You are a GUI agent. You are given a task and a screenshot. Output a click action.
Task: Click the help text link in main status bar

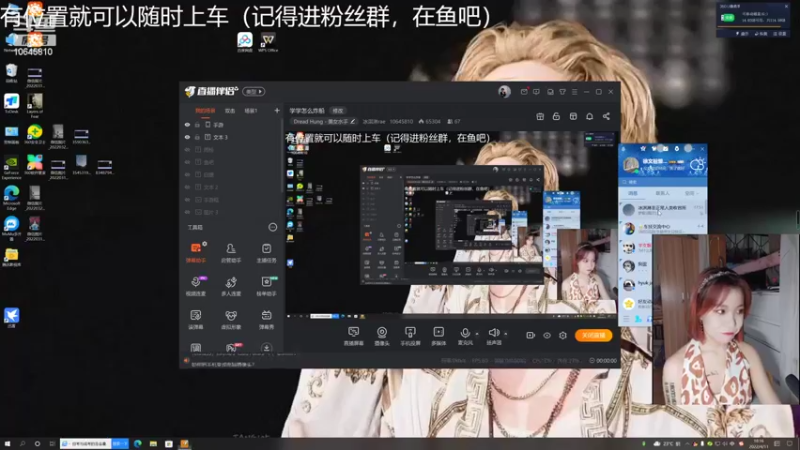tap(222, 364)
